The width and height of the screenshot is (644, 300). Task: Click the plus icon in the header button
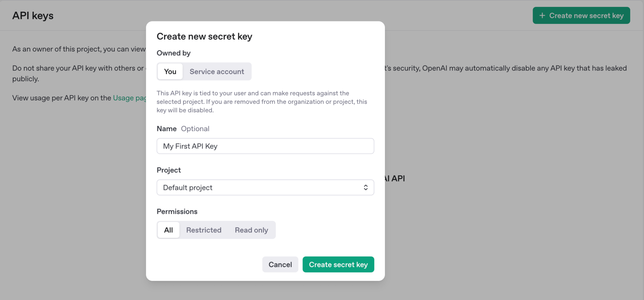(542, 16)
